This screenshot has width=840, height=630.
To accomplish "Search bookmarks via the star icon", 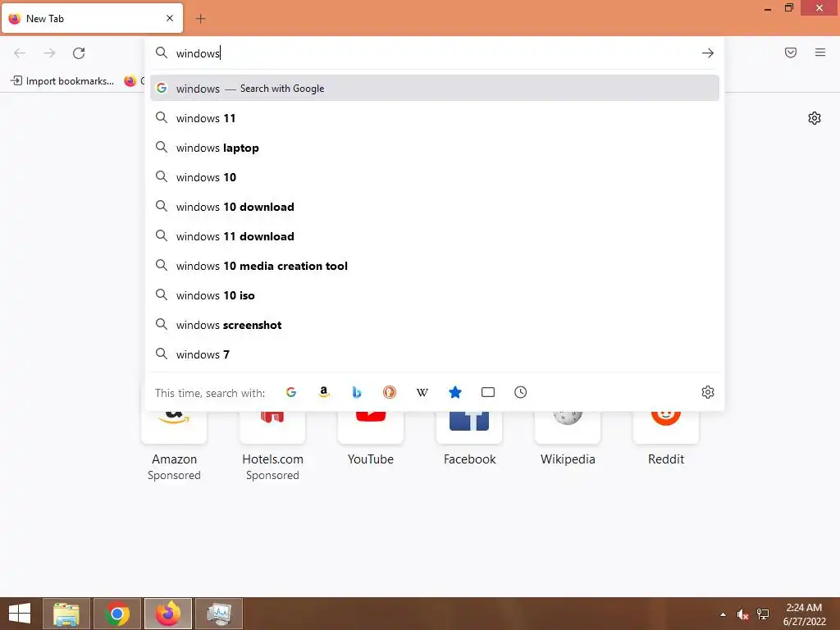I will coord(454,392).
